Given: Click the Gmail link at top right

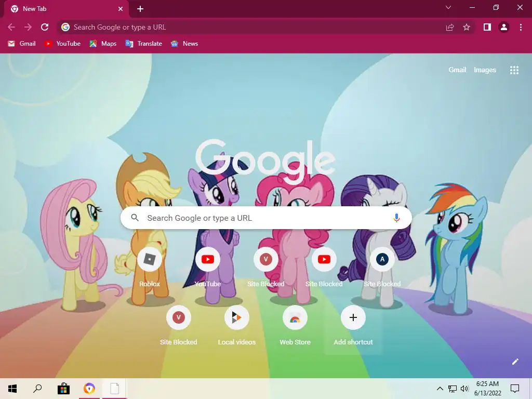Looking at the screenshot, I should click(x=457, y=70).
